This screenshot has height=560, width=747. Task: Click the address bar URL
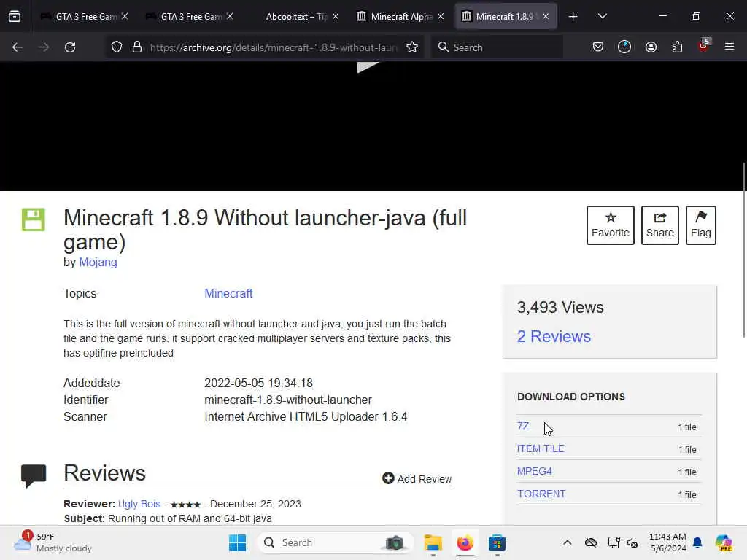point(274,47)
